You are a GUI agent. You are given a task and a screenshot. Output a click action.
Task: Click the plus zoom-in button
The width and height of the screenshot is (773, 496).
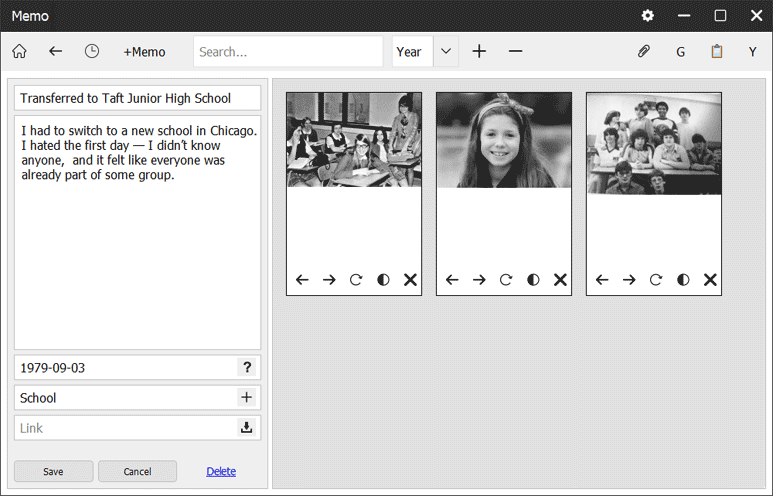479,51
